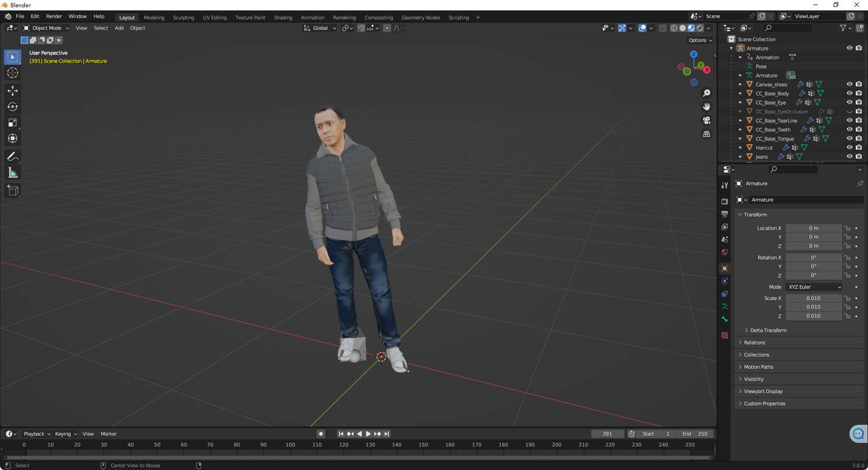
Task: Click the pan view hand icon
Action: [707, 106]
